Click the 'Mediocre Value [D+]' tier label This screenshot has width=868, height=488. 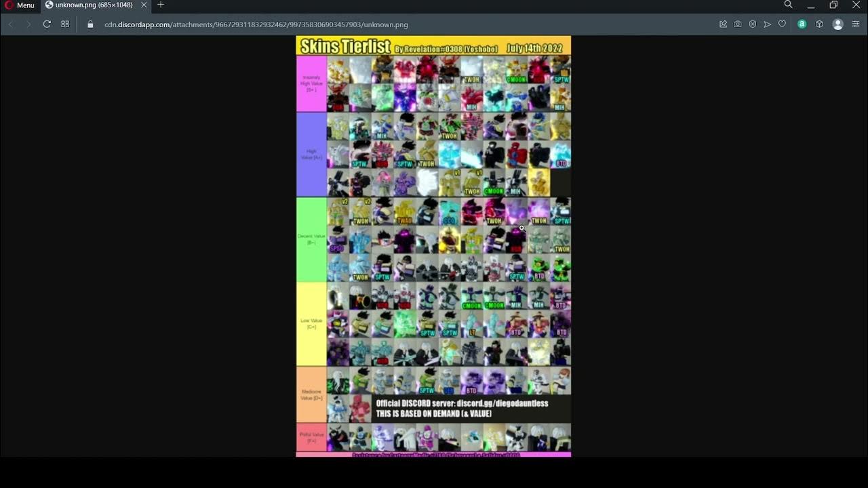pos(311,394)
